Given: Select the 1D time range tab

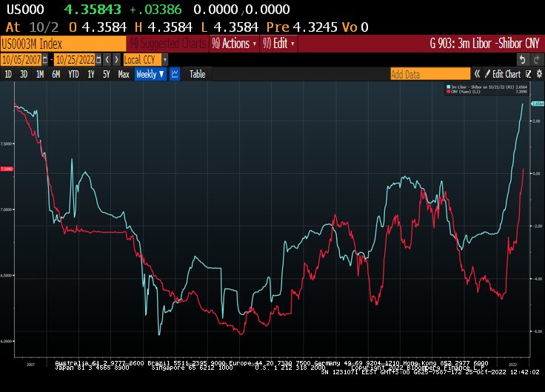Looking at the screenshot, I should click(x=7, y=74).
